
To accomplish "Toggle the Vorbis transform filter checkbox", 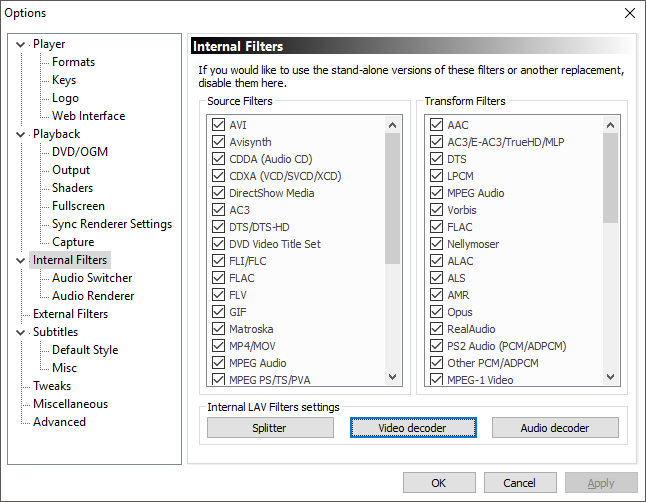I will click(x=436, y=209).
